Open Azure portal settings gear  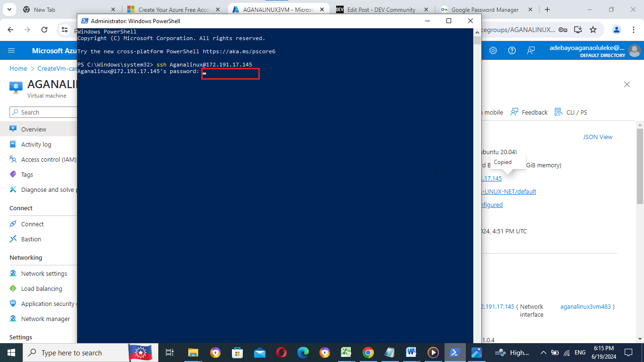coord(493,50)
